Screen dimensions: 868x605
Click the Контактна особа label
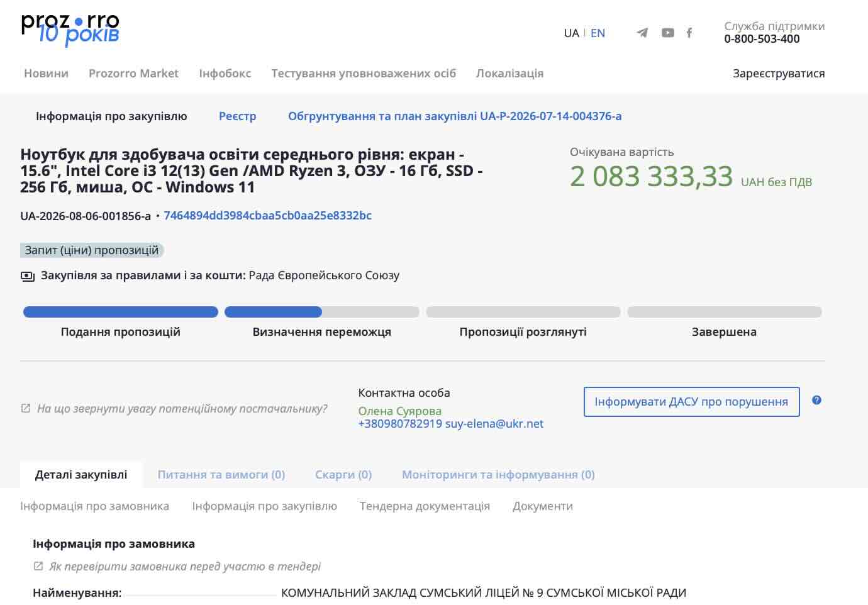point(404,392)
